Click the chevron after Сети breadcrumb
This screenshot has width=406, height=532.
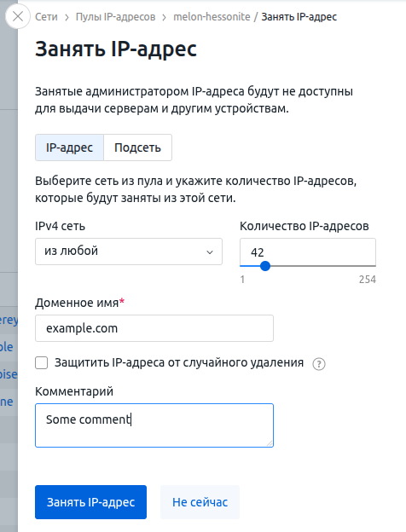(67, 17)
